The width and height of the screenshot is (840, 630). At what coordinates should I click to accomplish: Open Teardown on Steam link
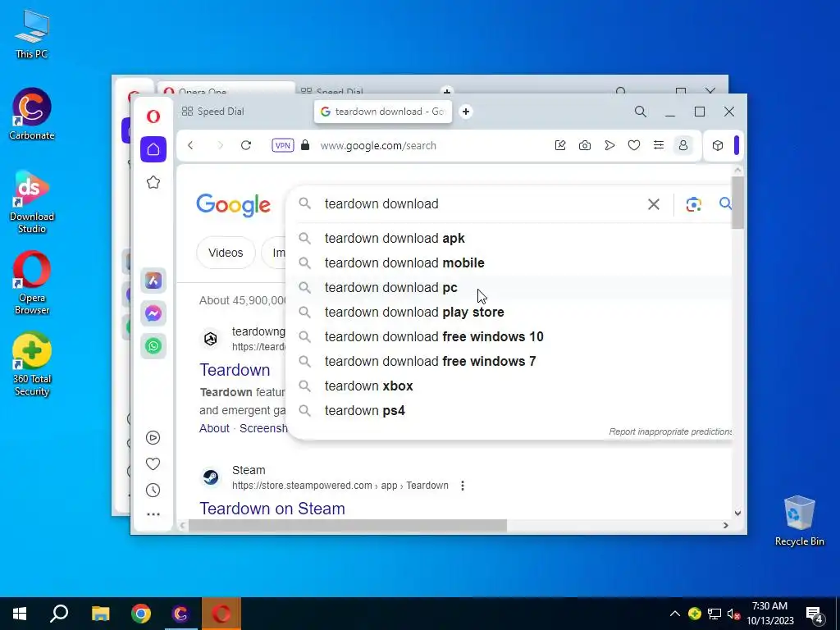[x=272, y=509]
